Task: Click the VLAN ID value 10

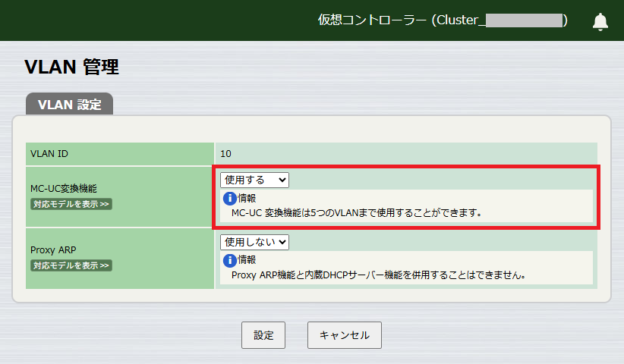Action: [225, 154]
